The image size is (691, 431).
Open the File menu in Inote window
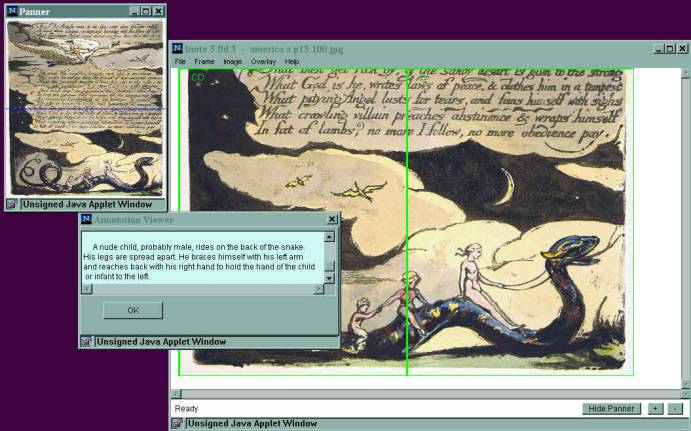coord(180,62)
